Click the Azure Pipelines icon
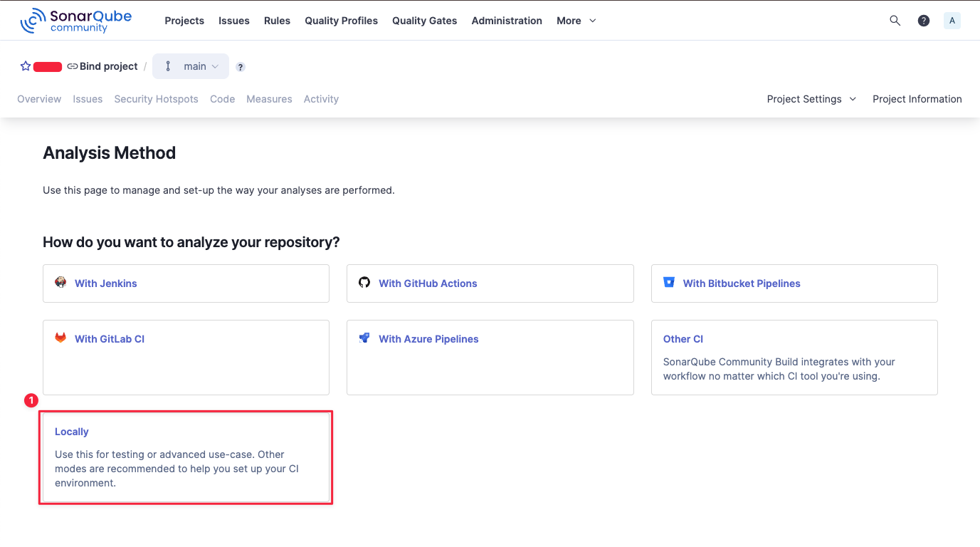The height and width of the screenshot is (547, 980). [364, 338]
